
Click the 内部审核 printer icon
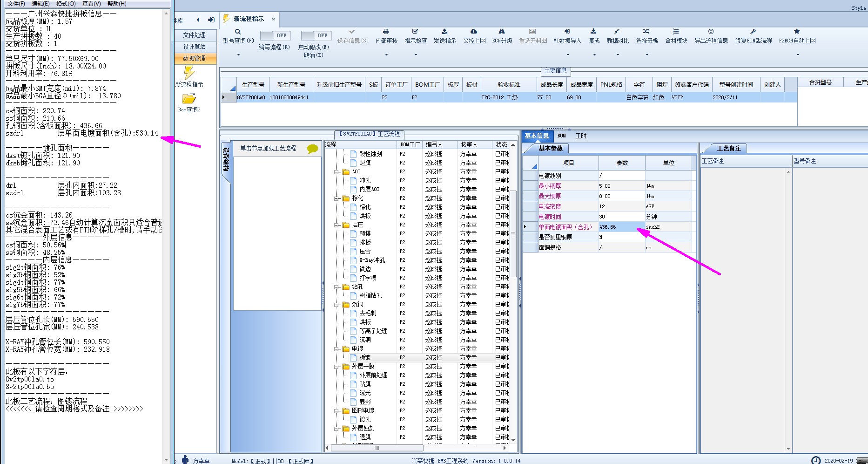pyautogui.click(x=386, y=32)
